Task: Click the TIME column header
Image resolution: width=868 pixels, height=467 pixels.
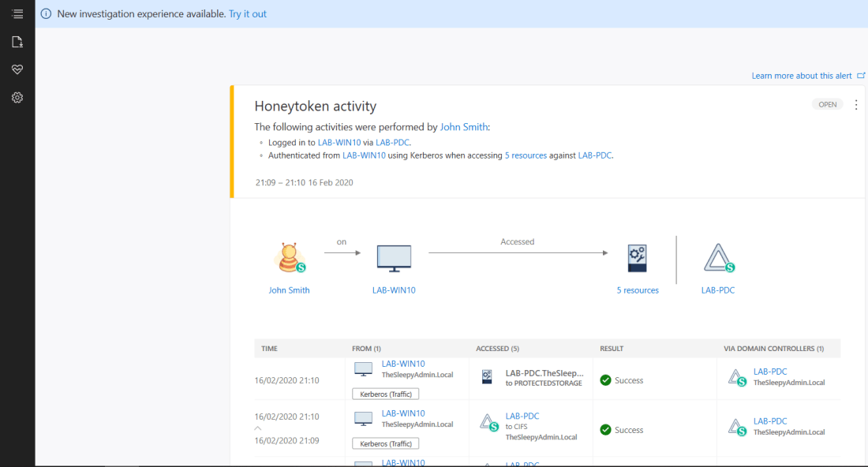Action: coord(269,349)
